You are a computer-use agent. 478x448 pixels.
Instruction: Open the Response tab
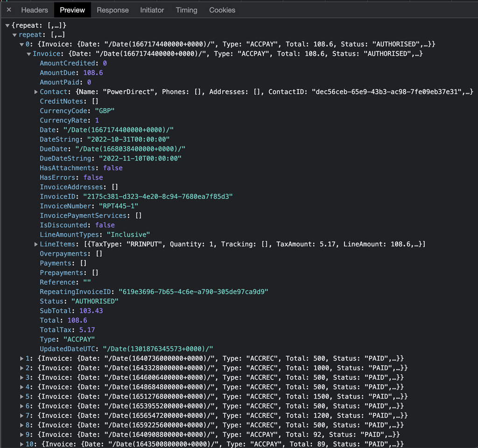(x=112, y=10)
